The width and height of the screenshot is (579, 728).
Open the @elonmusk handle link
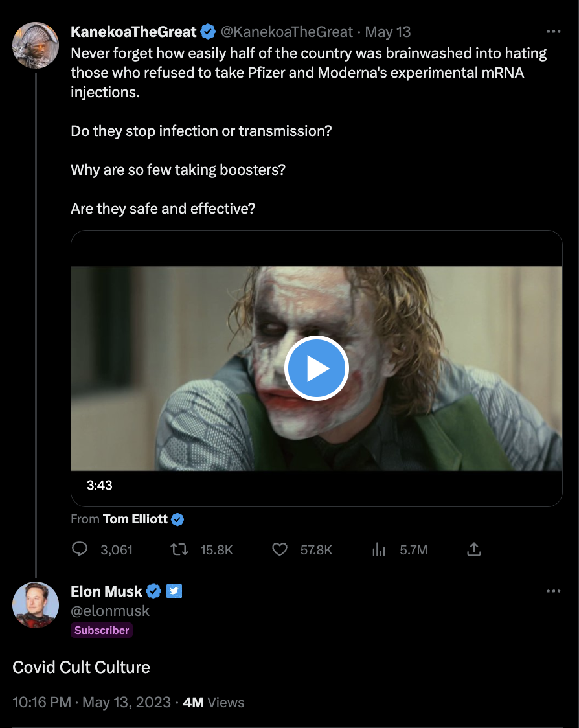coord(110,611)
